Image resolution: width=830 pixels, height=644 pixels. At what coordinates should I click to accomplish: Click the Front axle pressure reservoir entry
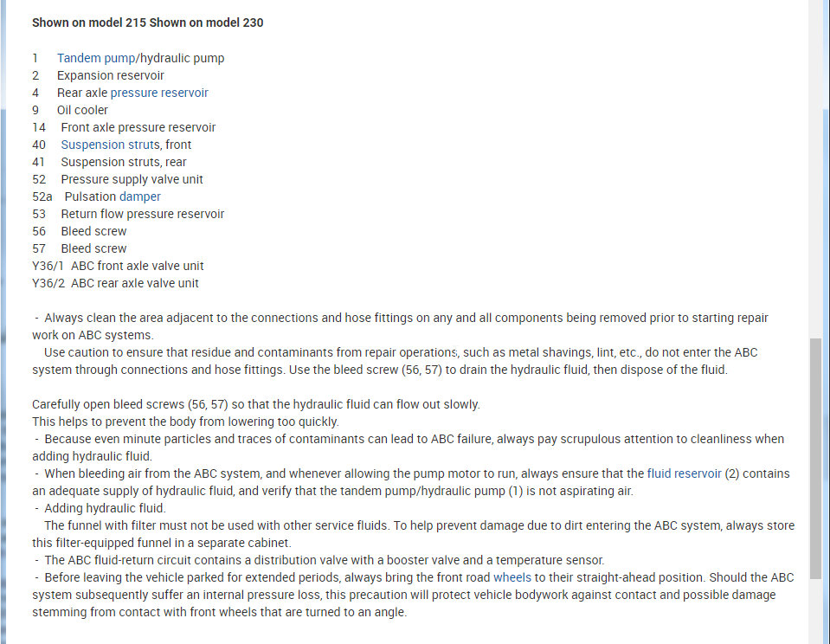pos(138,127)
